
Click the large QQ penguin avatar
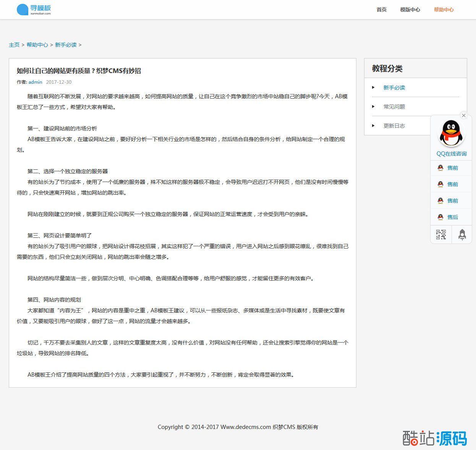coord(451,133)
